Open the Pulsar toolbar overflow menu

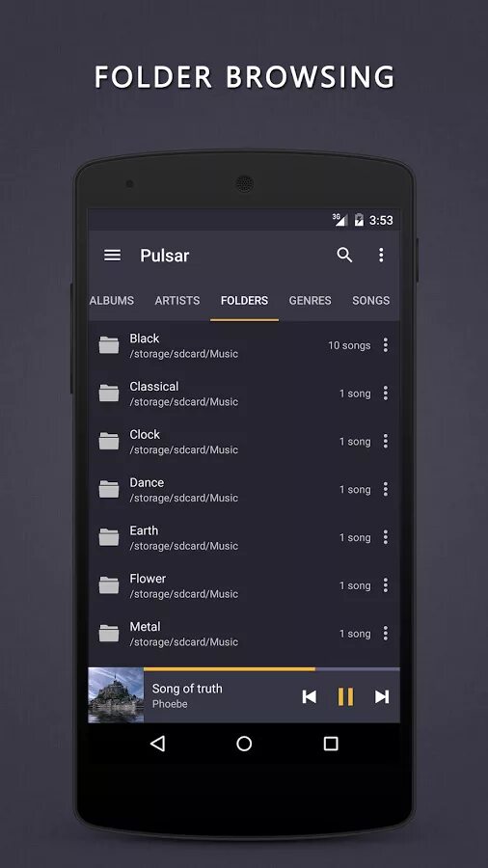click(381, 255)
